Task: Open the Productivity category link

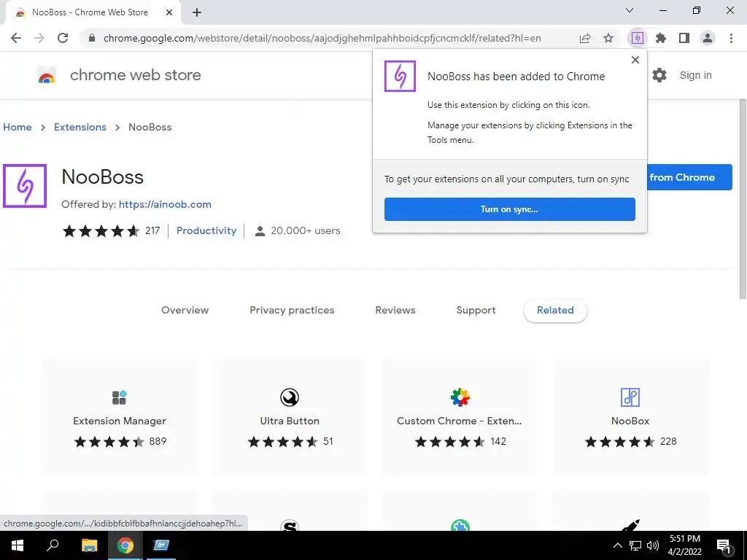Action: click(x=206, y=230)
